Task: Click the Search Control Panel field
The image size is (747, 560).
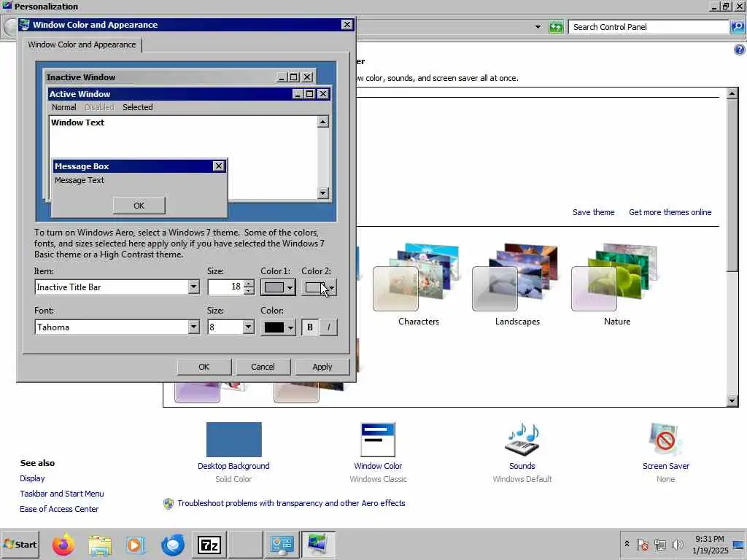Action: [649, 27]
